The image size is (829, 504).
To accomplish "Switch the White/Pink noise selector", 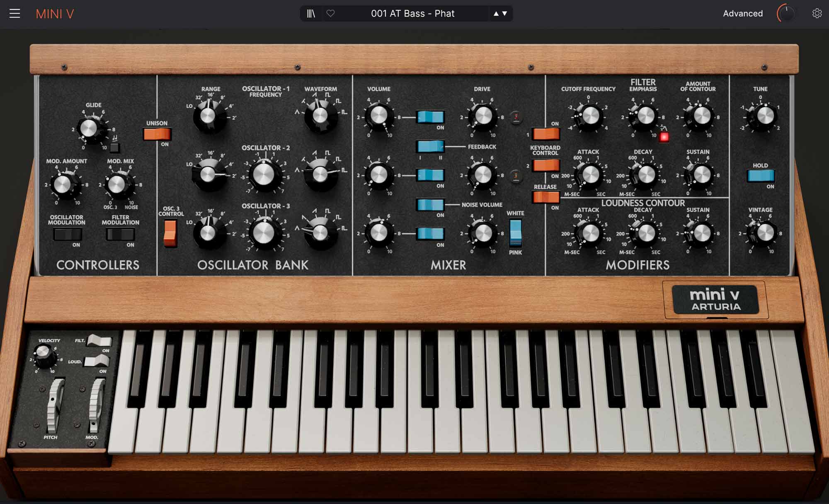I will (515, 233).
